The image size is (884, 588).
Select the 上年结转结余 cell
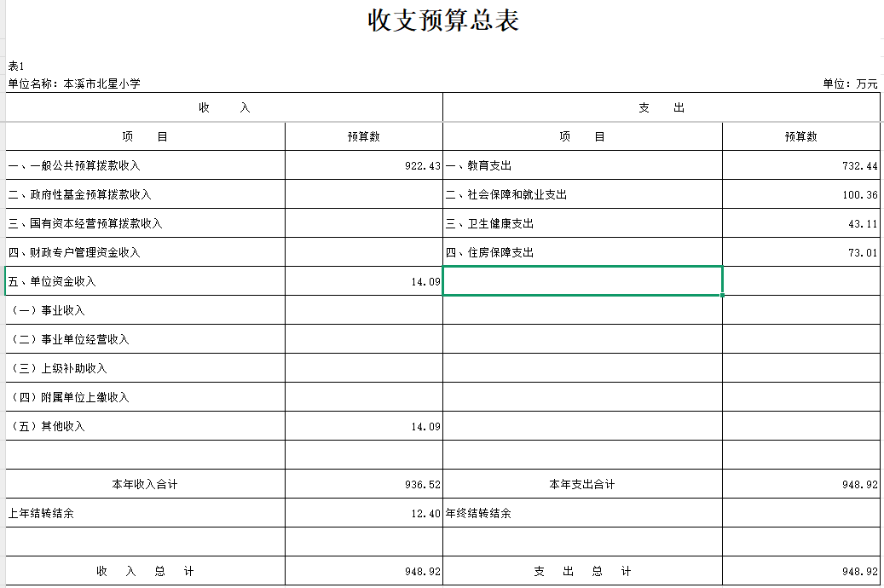tap(146, 513)
